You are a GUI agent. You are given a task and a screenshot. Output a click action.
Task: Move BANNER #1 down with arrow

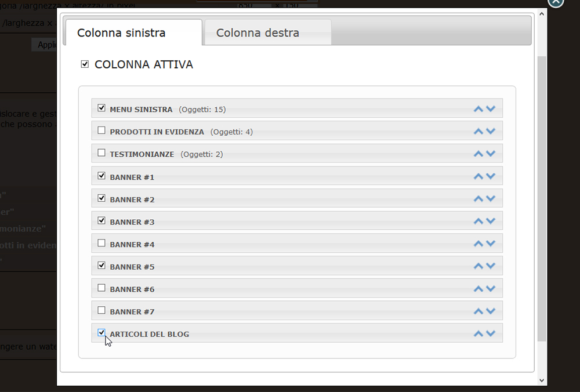click(491, 176)
